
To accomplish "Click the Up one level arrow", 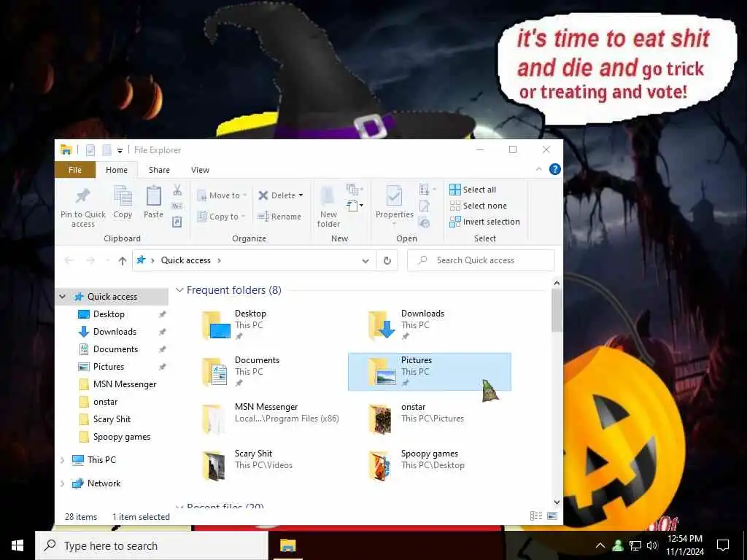I will tap(123, 260).
